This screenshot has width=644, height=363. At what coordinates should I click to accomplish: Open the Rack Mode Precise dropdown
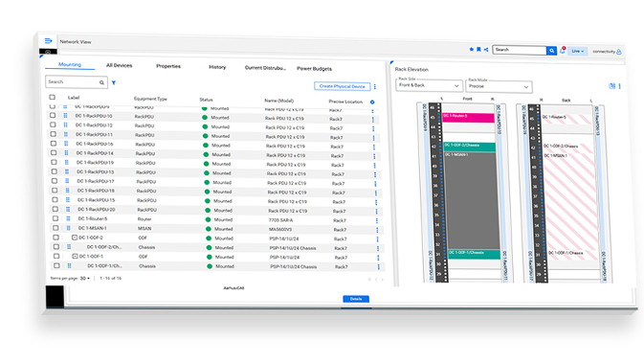pyautogui.click(x=499, y=86)
